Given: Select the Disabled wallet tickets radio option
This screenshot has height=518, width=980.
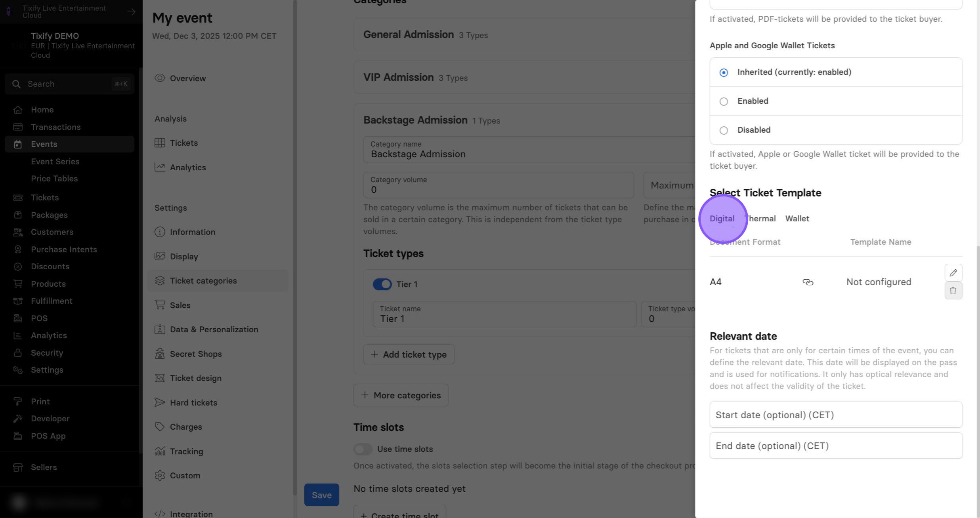Looking at the screenshot, I should click(x=724, y=130).
